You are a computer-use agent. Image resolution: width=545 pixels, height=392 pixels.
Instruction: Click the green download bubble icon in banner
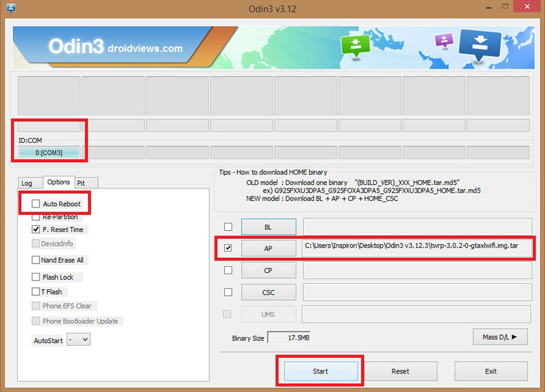355,46
